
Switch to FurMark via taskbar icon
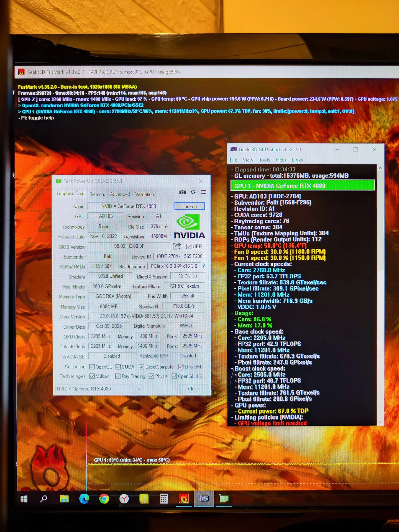(184, 499)
